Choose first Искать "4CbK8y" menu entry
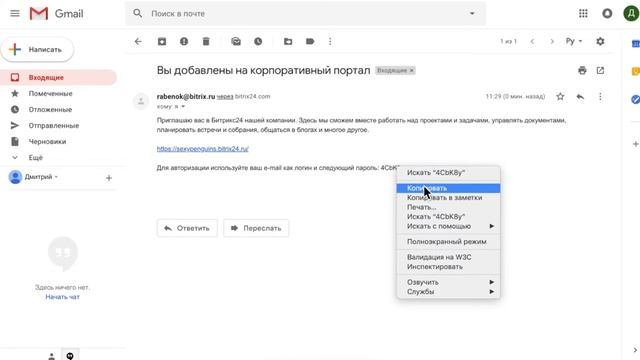640x360 pixels. 448,173
